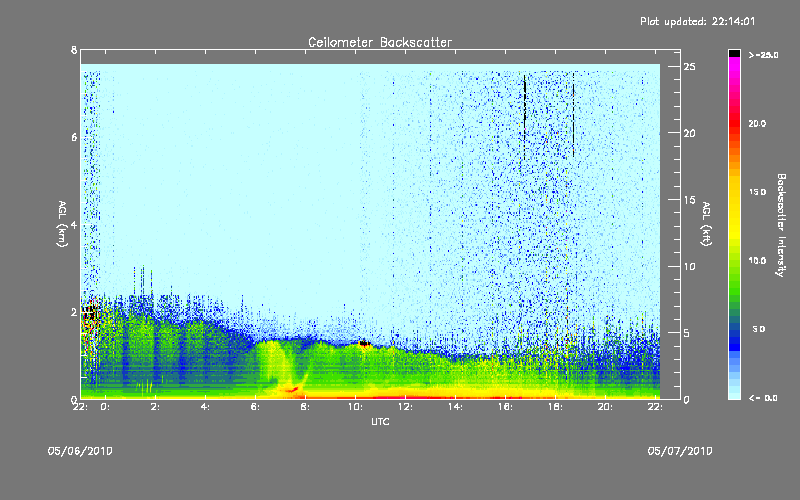The width and height of the screenshot is (800, 500).
Task: Click the 25 kft right axis tick label
Action: point(690,67)
